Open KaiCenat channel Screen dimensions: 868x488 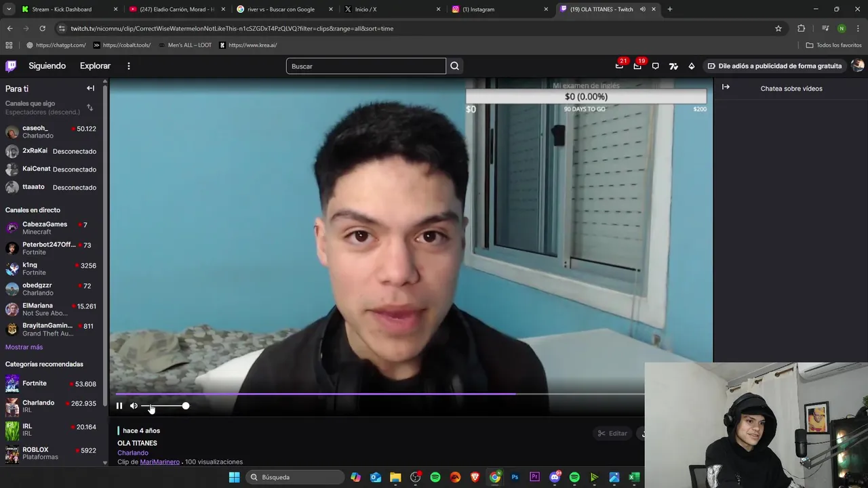[x=51, y=169]
